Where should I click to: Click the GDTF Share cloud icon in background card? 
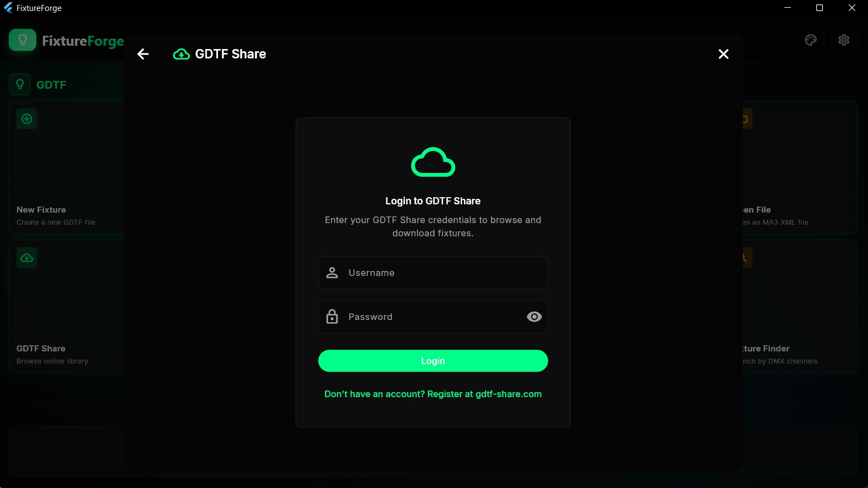click(x=27, y=258)
